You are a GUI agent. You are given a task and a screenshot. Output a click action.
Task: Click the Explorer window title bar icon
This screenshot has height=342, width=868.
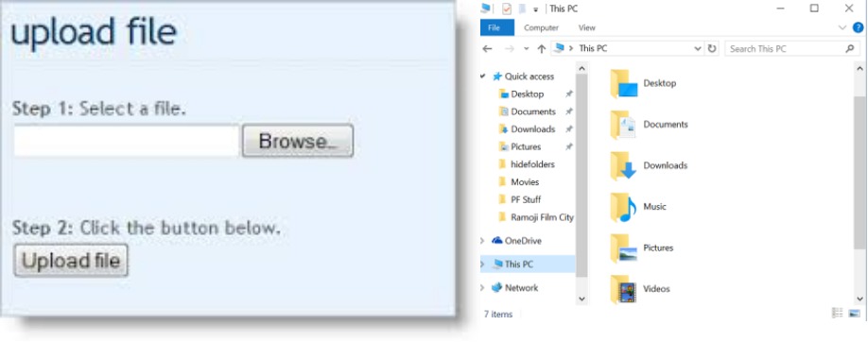click(x=486, y=9)
